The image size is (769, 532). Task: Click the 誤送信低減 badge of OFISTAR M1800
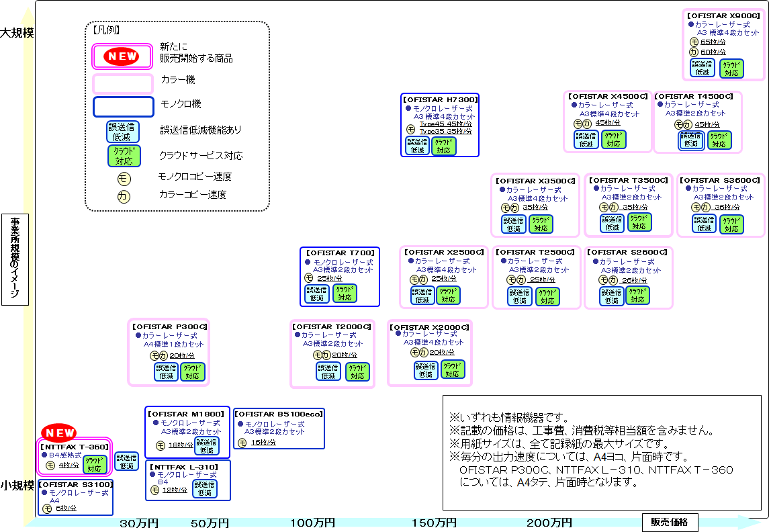[x=207, y=446]
